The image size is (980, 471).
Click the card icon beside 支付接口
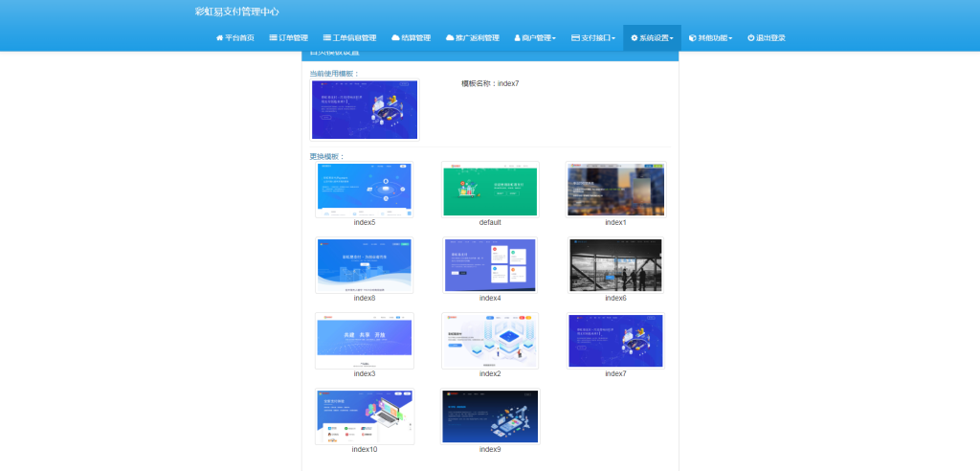[575, 38]
